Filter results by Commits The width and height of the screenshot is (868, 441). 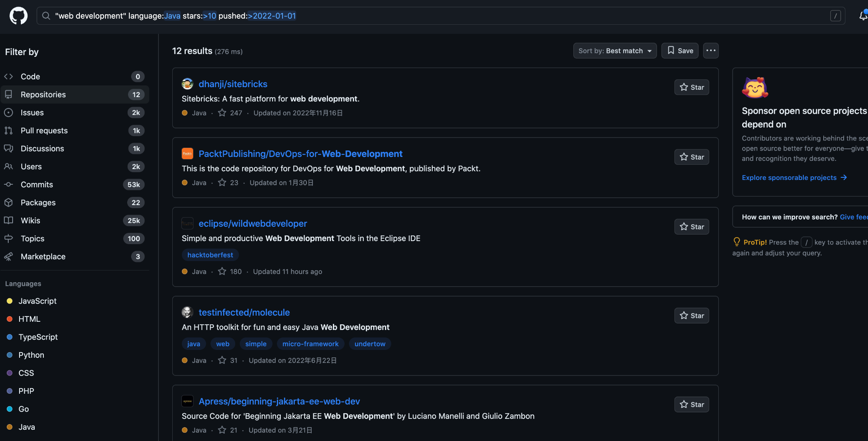point(75,185)
